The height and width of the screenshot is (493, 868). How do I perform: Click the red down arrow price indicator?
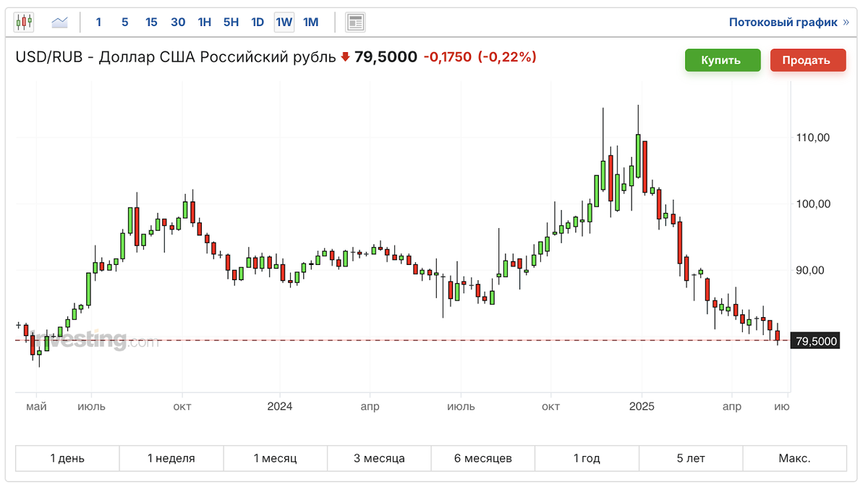[x=346, y=57]
